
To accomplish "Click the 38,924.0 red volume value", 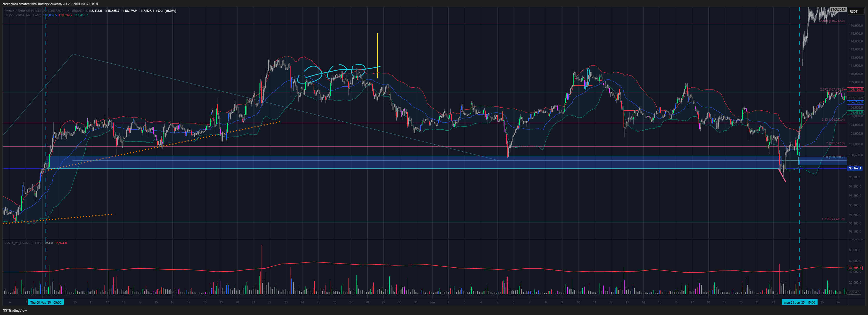I will [61, 243].
